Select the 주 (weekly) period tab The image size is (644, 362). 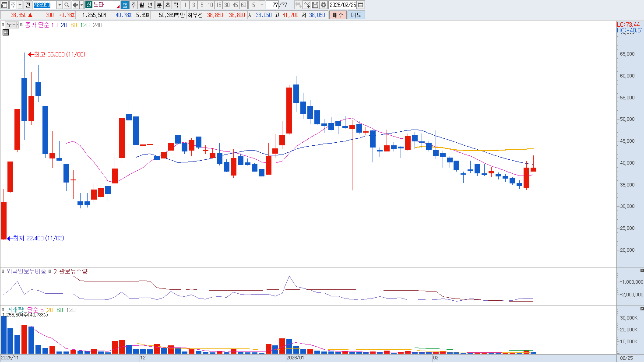(133, 5)
